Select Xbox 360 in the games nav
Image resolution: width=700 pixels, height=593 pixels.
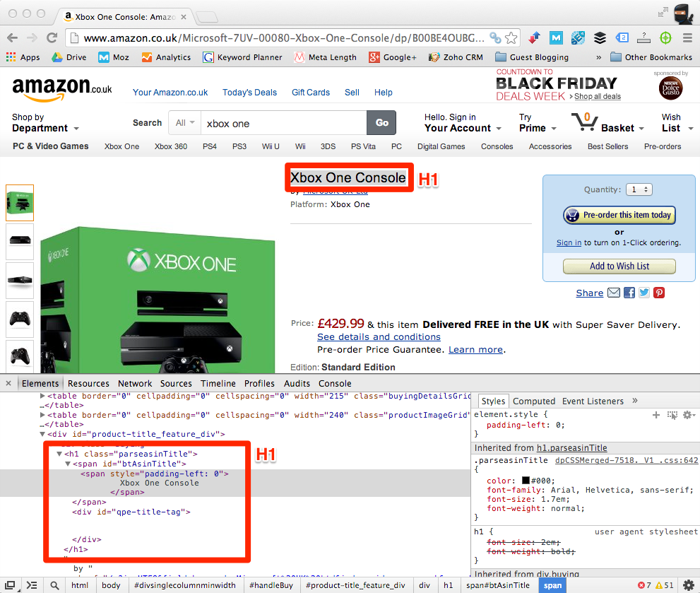(170, 146)
